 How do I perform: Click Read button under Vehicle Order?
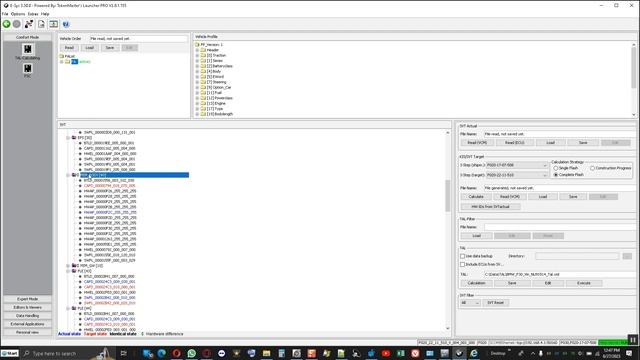click(x=69, y=48)
